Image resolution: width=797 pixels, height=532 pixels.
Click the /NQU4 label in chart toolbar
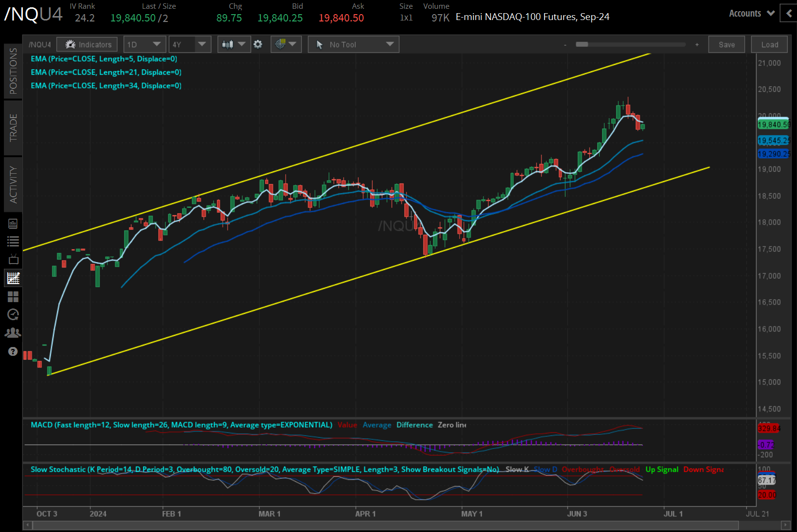[x=40, y=44]
